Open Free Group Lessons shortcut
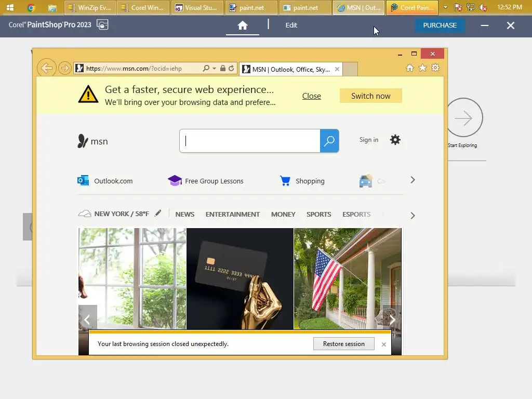This screenshot has width=532, height=399. click(x=206, y=181)
